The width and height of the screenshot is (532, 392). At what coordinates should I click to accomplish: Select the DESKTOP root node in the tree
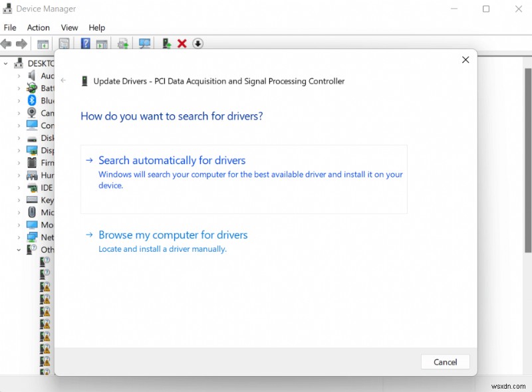tap(40, 63)
